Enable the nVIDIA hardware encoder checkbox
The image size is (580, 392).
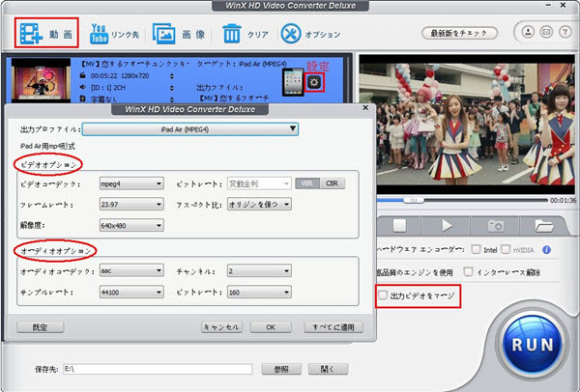click(x=506, y=249)
